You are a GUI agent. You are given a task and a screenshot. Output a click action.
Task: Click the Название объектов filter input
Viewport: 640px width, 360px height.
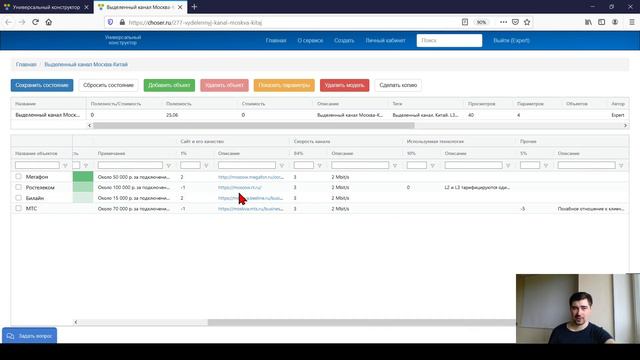(x=37, y=165)
